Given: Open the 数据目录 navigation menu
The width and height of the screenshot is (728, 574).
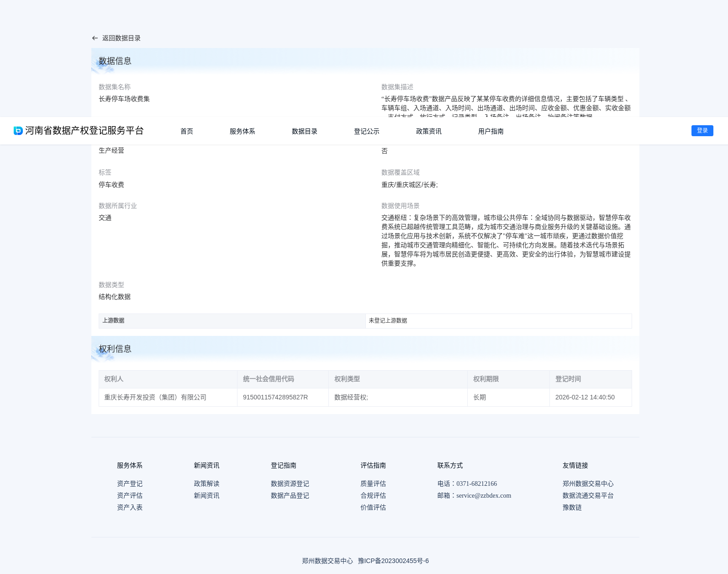Looking at the screenshot, I should pos(305,131).
